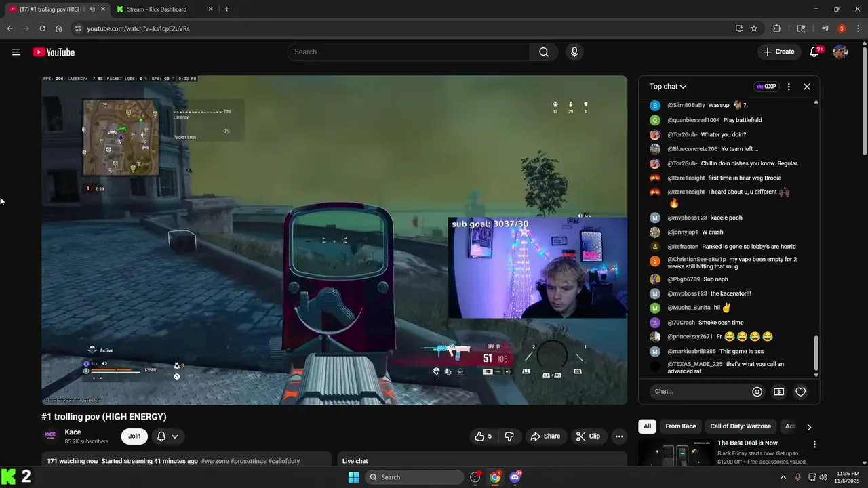Reload the page in Chrome
The image size is (868, 488).
click(42, 28)
